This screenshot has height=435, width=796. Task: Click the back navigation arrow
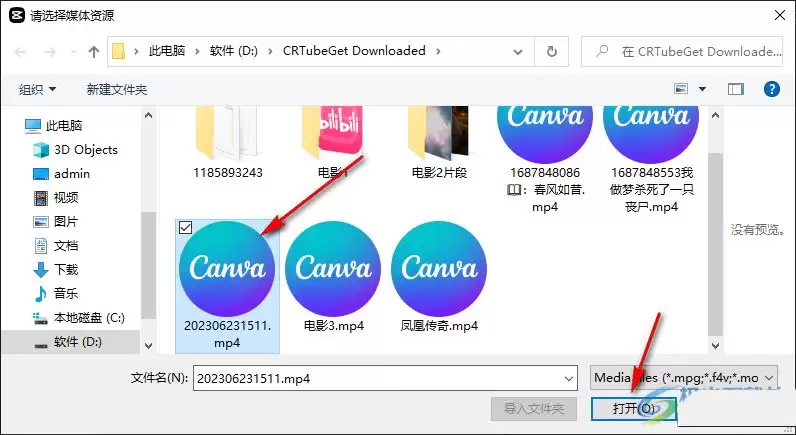[x=21, y=51]
